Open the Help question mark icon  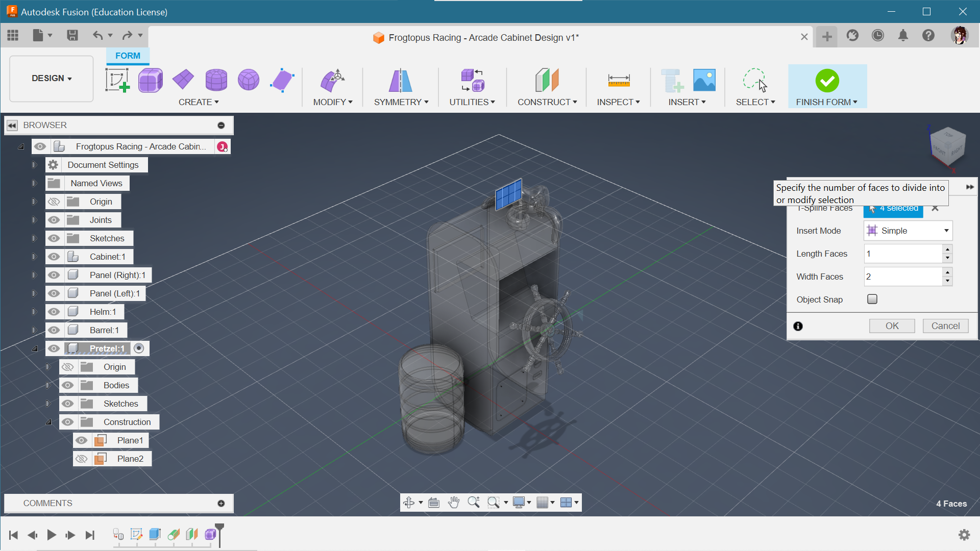928,35
